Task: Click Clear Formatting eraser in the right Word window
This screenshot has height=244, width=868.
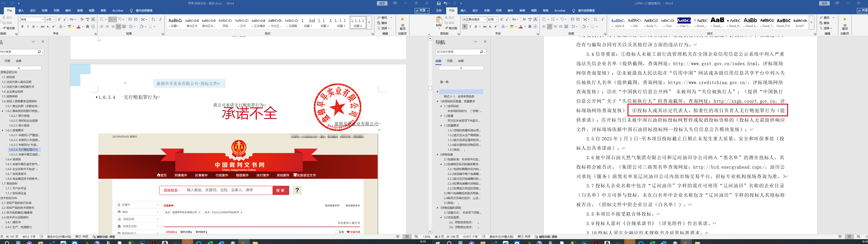Action: [524, 19]
